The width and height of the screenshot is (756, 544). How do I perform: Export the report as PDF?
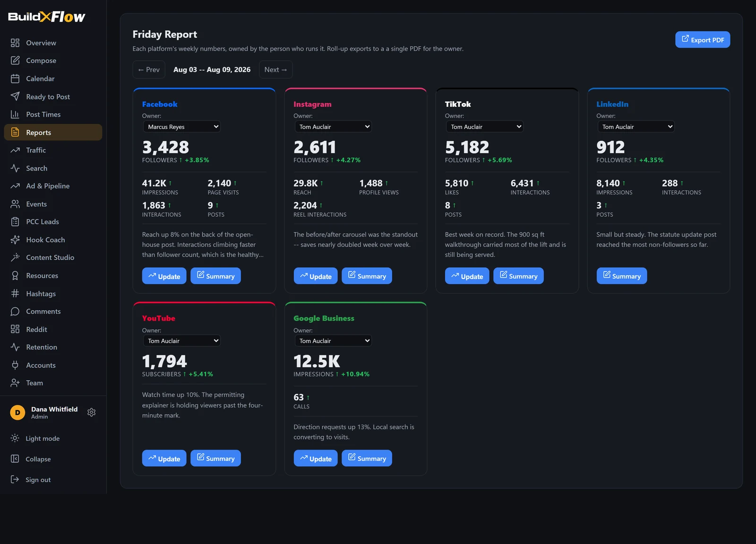[x=703, y=40]
